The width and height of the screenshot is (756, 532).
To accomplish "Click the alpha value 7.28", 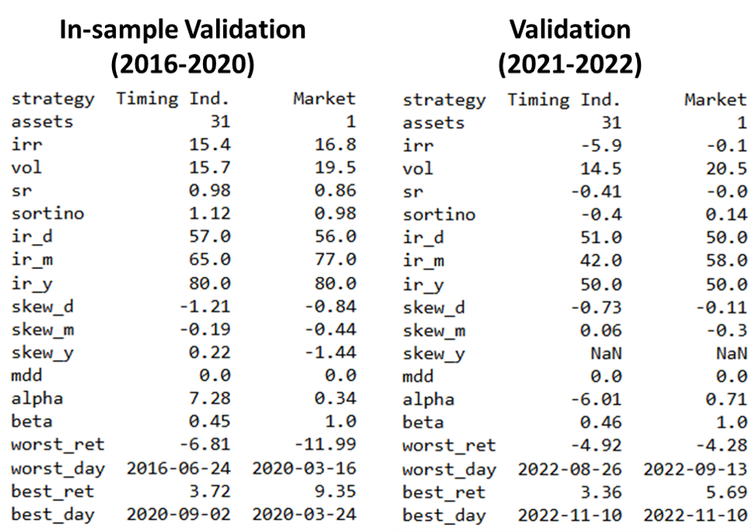I will 209,399.
